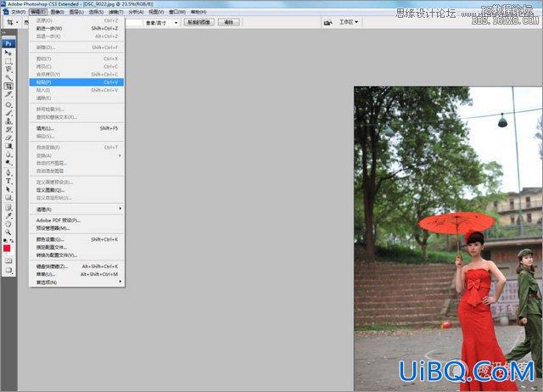Collapse the toolbox with double arrows
Screen dimensions: 543x392
3,32
